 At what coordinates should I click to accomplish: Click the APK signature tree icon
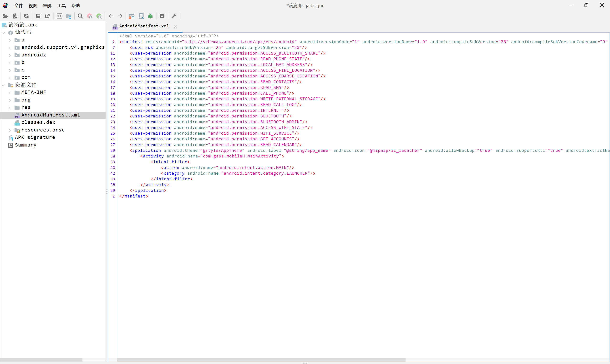click(11, 138)
